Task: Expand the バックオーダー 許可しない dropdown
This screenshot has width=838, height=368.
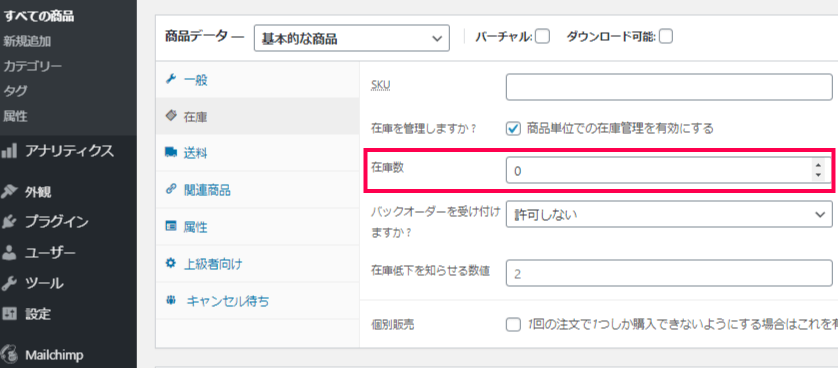Action: [x=669, y=214]
